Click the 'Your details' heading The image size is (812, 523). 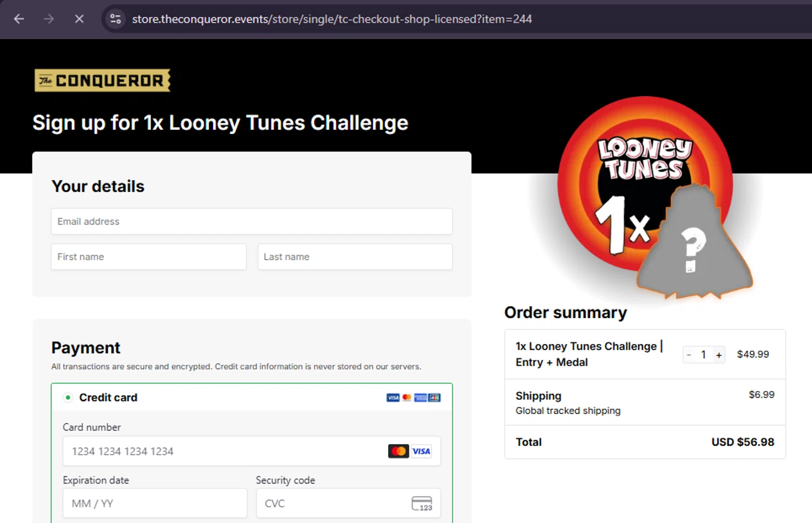[98, 186]
